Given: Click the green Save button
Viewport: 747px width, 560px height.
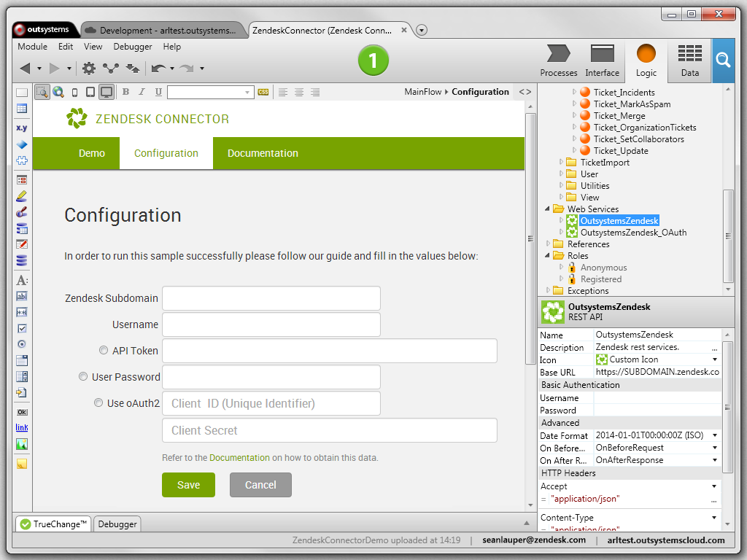Looking at the screenshot, I should pyautogui.click(x=188, y=485).
